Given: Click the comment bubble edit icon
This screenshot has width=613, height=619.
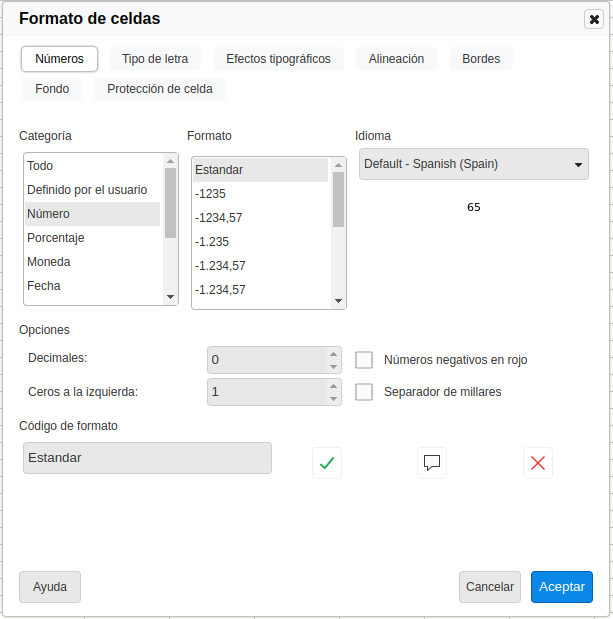Looking at the screenshot, I should [432, 463].
